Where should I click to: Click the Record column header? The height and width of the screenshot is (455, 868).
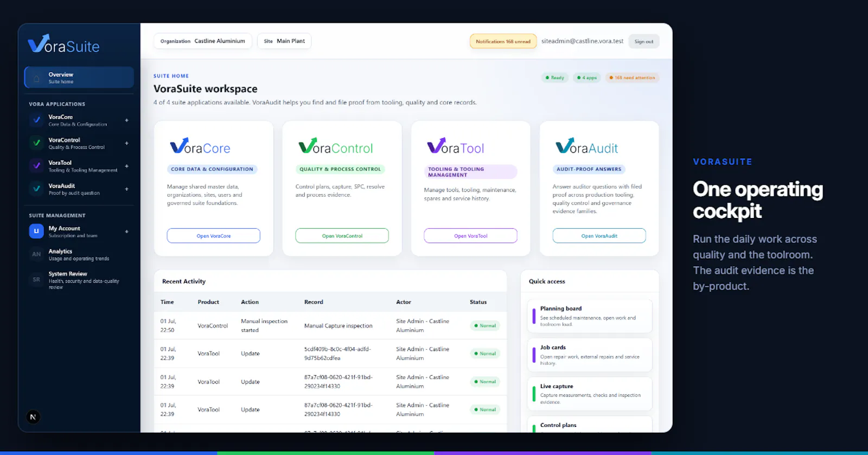pos(314,302)
